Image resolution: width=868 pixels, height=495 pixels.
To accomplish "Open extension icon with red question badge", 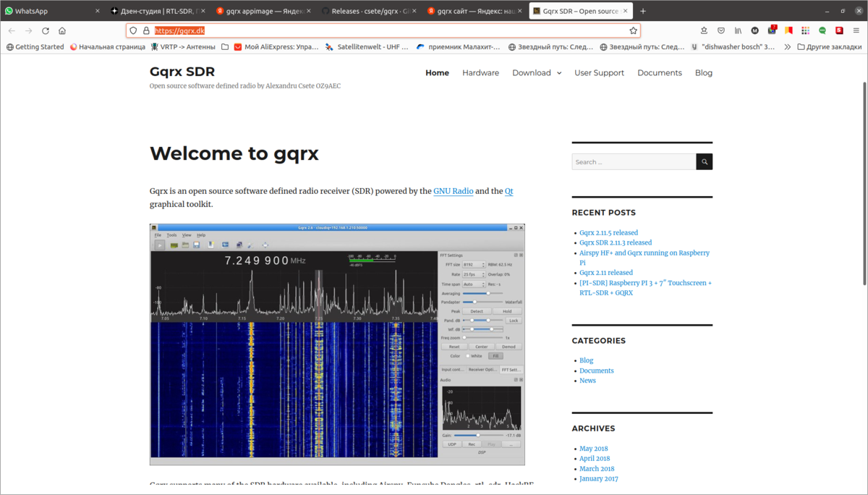I will pos(772,30).
